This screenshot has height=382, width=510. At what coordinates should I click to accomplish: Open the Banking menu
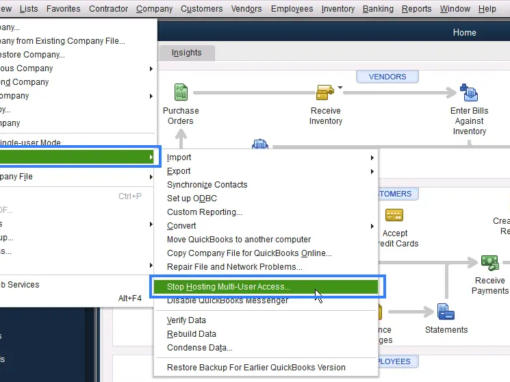coord(378,9)
